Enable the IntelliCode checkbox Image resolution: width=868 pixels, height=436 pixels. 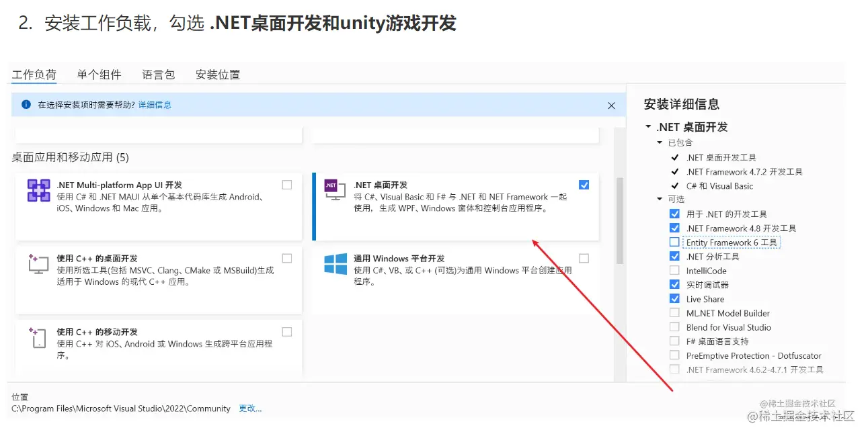pyautogui.click(x=674, y=271)
